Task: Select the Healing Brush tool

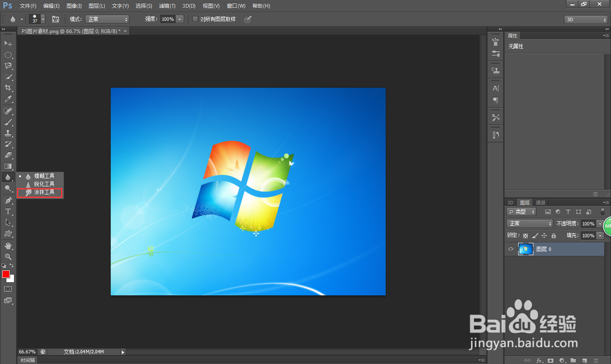Action: (8, 111)
